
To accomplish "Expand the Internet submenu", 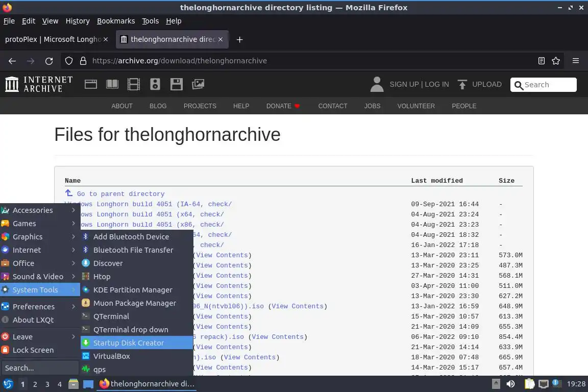I will pyautogui.click(x=40, y=250).
